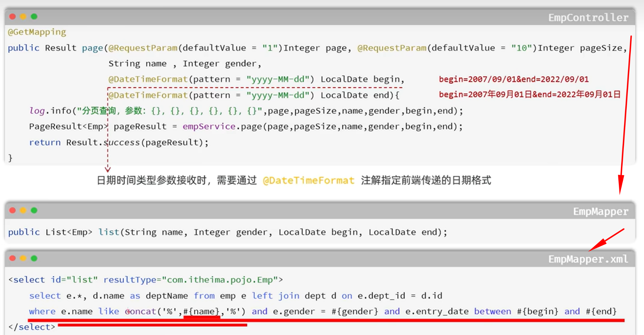Click red dot in EmpMapper.xml window
644x335 pixels.
[12, 258]
